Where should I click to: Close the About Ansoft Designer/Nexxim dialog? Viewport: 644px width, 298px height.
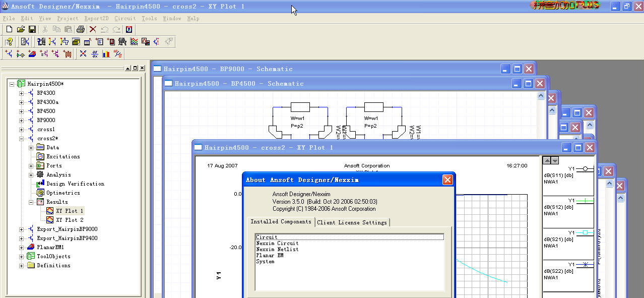pyautogui.click(x=447, y=180)
